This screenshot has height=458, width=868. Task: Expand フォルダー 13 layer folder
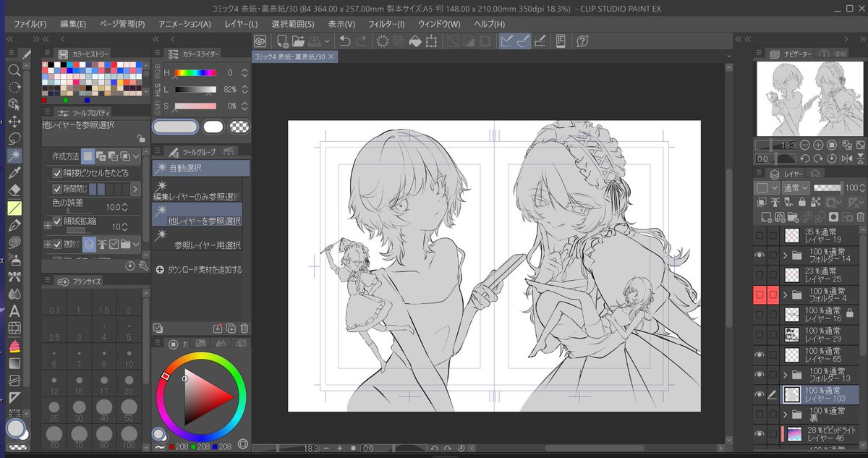pos(786,374)
